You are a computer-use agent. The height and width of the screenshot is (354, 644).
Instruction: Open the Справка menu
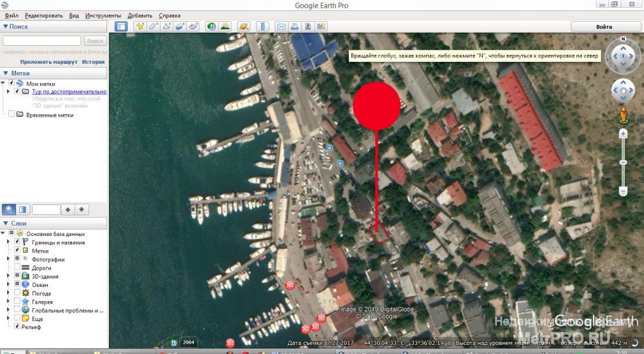click(x=169, y=15)
